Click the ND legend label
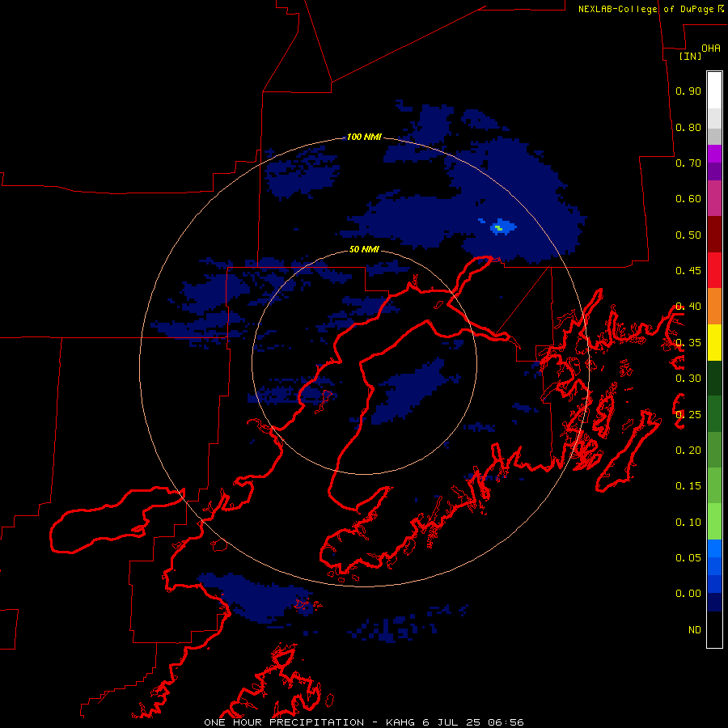The width and height of the screenshot is (728, 728). click(695, 629)
